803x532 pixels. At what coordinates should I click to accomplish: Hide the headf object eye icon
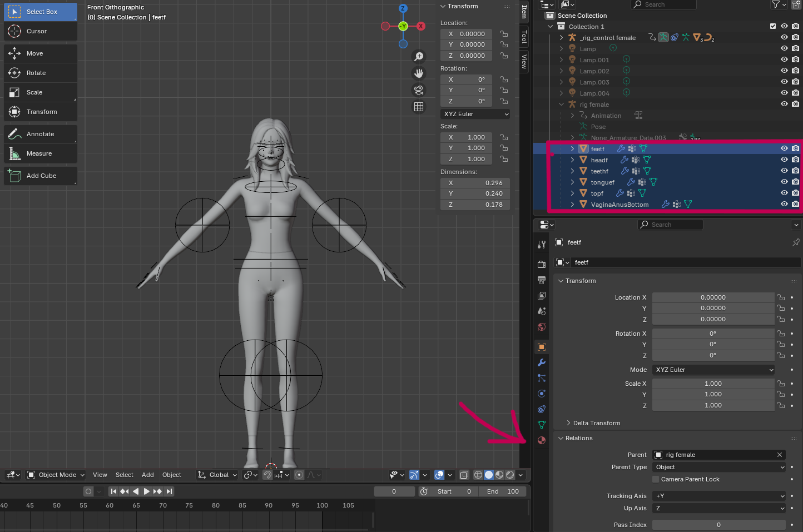[784, 160]
